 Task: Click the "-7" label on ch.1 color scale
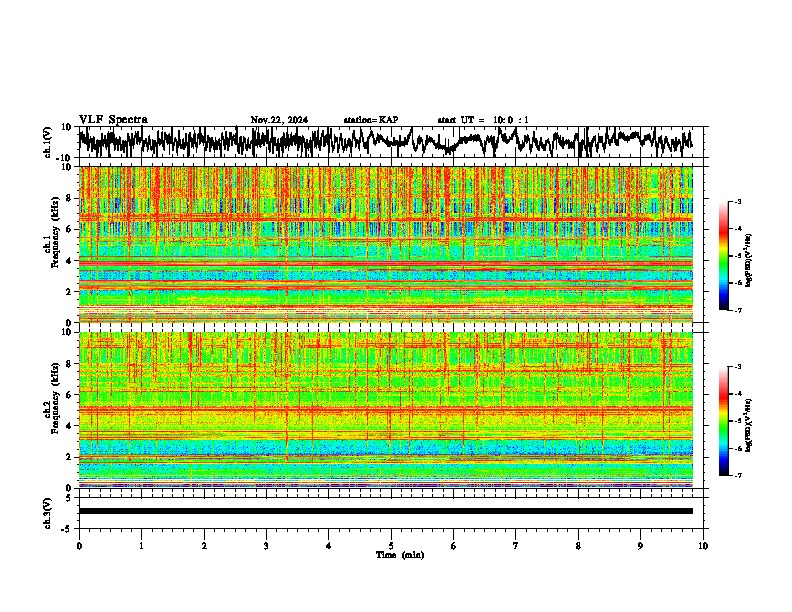tap(737, 310)
